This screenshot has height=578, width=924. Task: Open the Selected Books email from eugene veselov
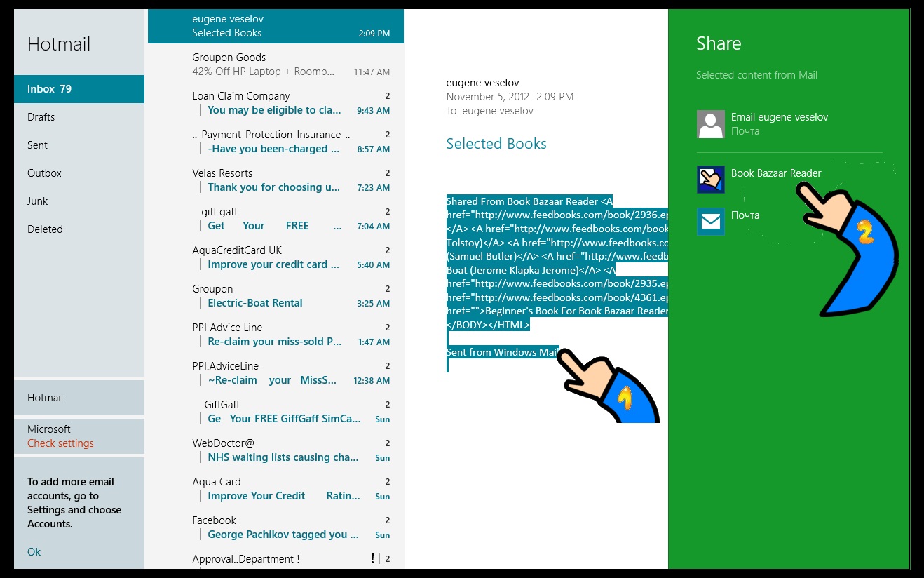coord(276,25)
